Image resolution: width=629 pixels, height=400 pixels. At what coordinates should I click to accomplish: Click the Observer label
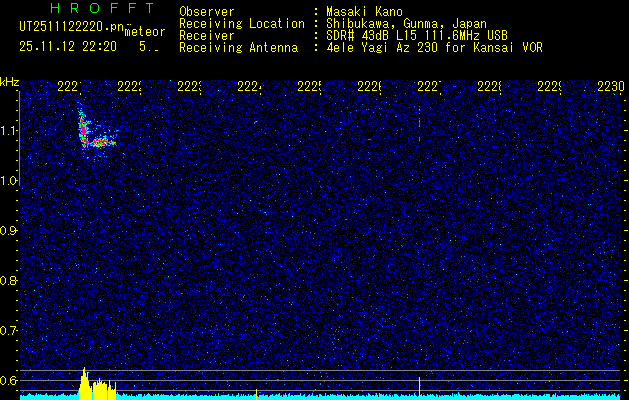[207, 12]
